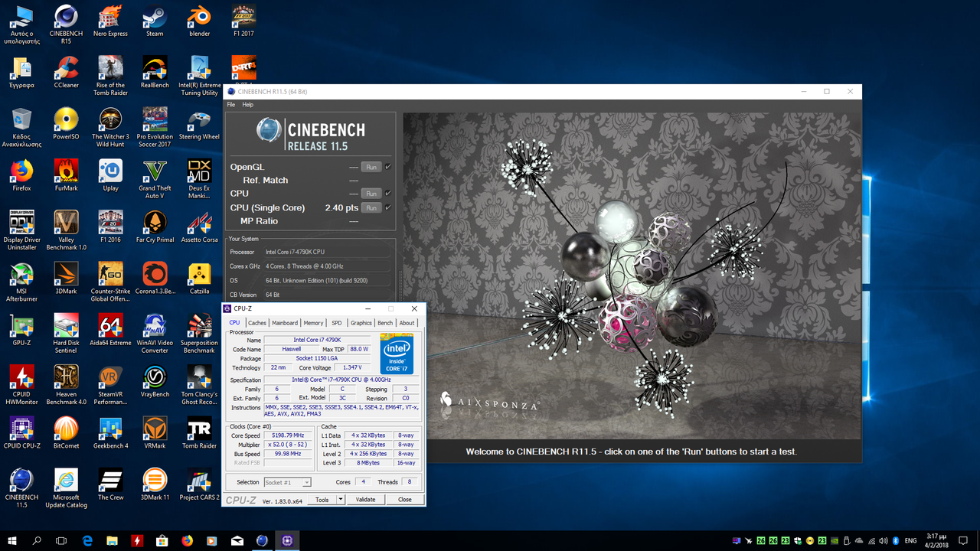980x551 pixels.
Task: Open Task View from taskbar
Action: [x=62, y=540]
